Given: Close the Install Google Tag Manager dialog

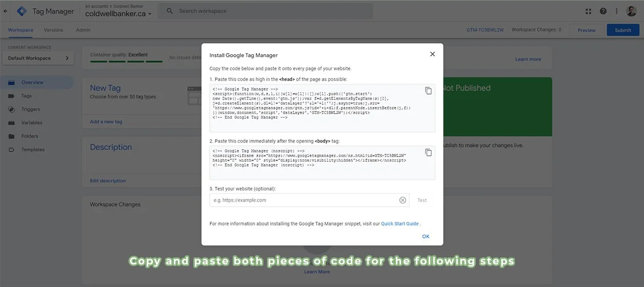Looking at the screenshot, I should 432,54.
